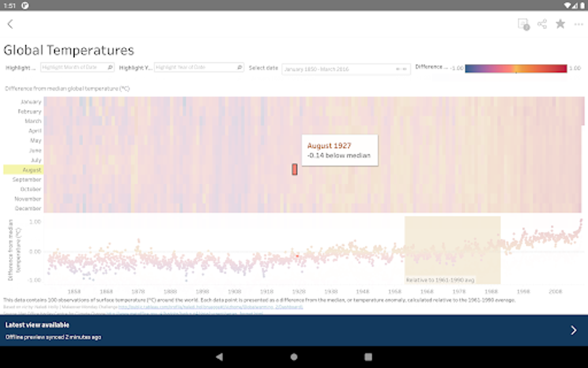Select the highlighted August row label
588x368 pixels.
(x=32, y=170)
